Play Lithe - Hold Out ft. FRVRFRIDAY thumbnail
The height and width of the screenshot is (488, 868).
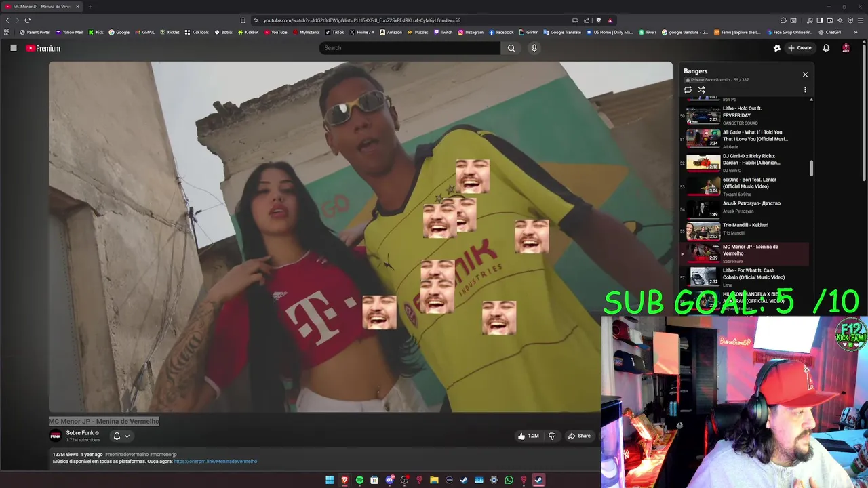click(703, 115)
